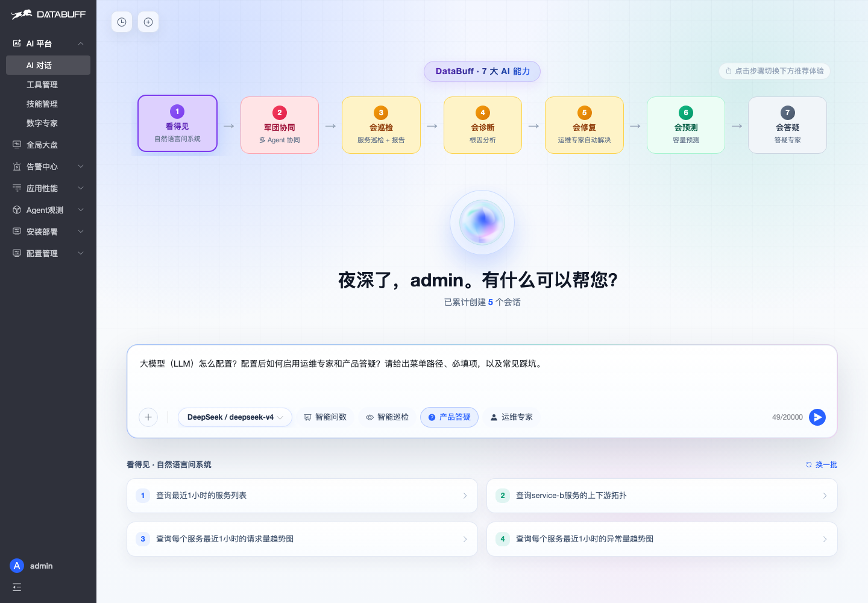868x603 pixels.
Task: Select step 6 会预测 card
Action: tap(686, 125)
